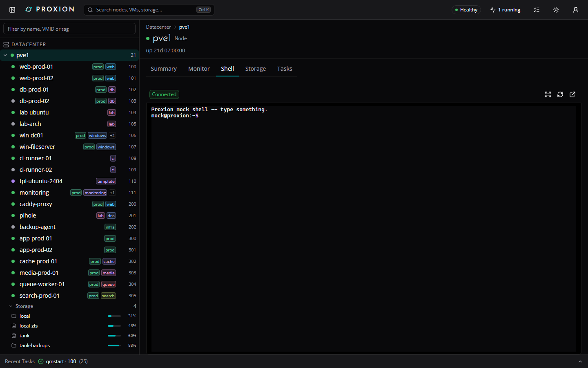588x368 pixels.
Task: Open the Healthy status indicator
Action: [466, 10]
